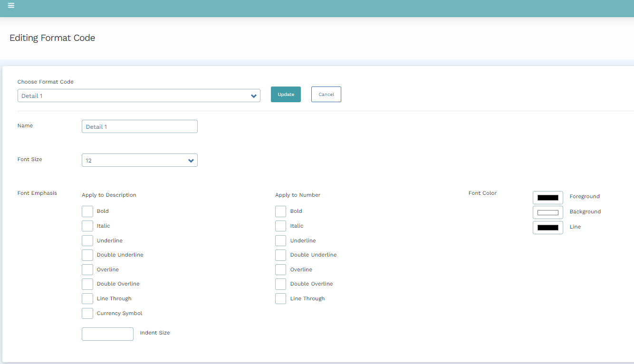634x364 pixels.
Task: Select the Line color swatch
Action: 548,227
